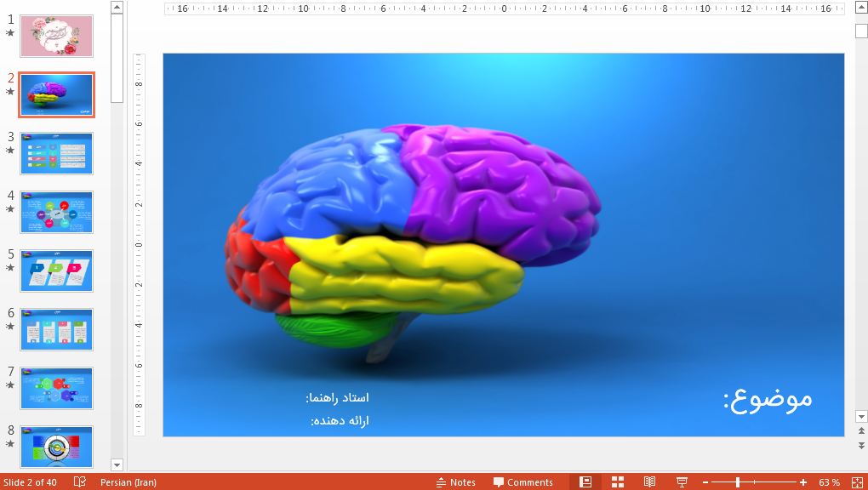Image resolution: width=868 pixels, height=490 pixels.
Task: Select the slide 5 thumbnail
Action: (x=56, y=271)
